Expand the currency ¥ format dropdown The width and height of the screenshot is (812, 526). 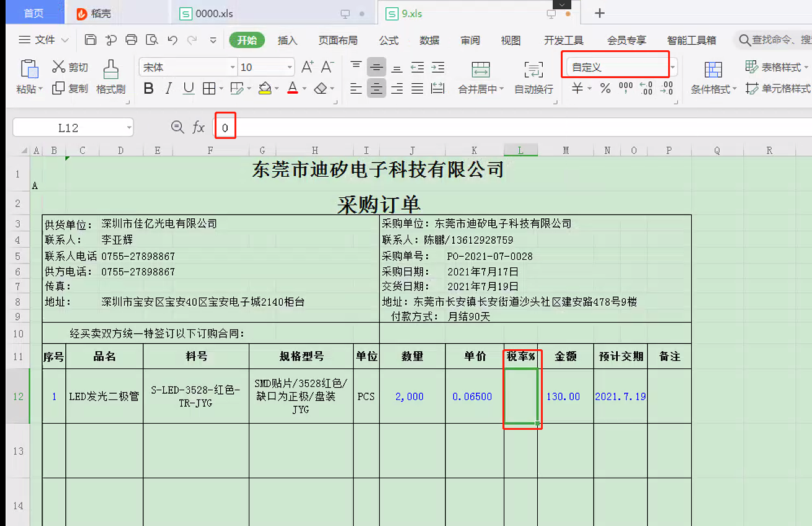589,89
